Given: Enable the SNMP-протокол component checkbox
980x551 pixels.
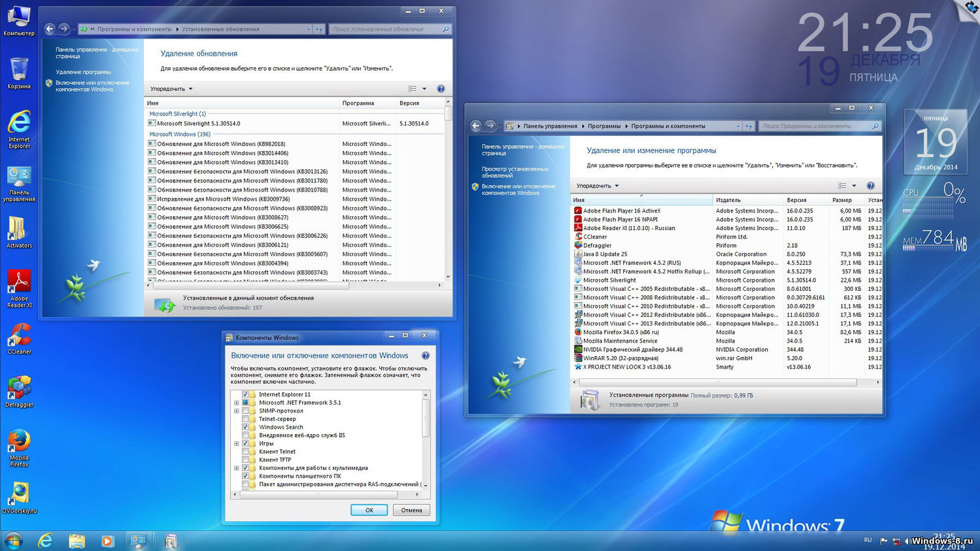Looking at the screenshot, I should (x=246, y=410).
